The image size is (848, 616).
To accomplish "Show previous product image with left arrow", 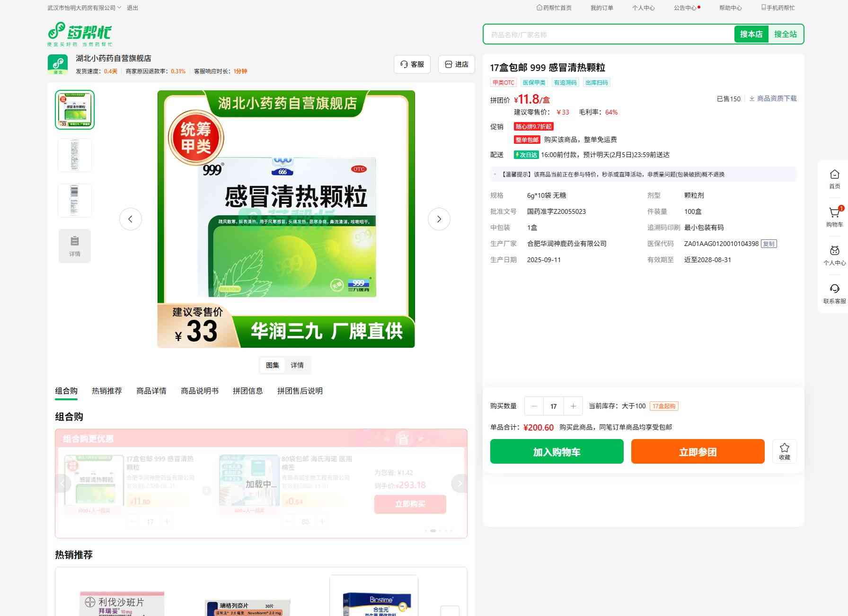I will click(x=131, y=219).
